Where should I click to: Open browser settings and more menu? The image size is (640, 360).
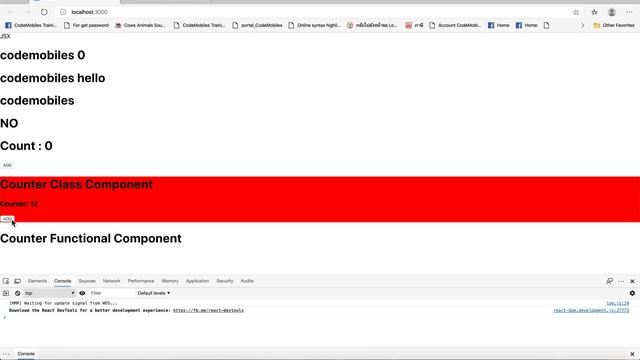629,12
